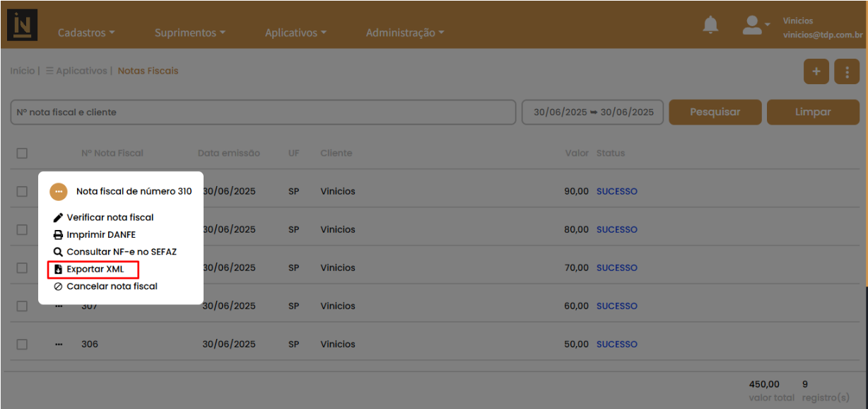868x409 pixels.
Task: Expand the Cadastros dropdown menu
Action: [86, 33]
